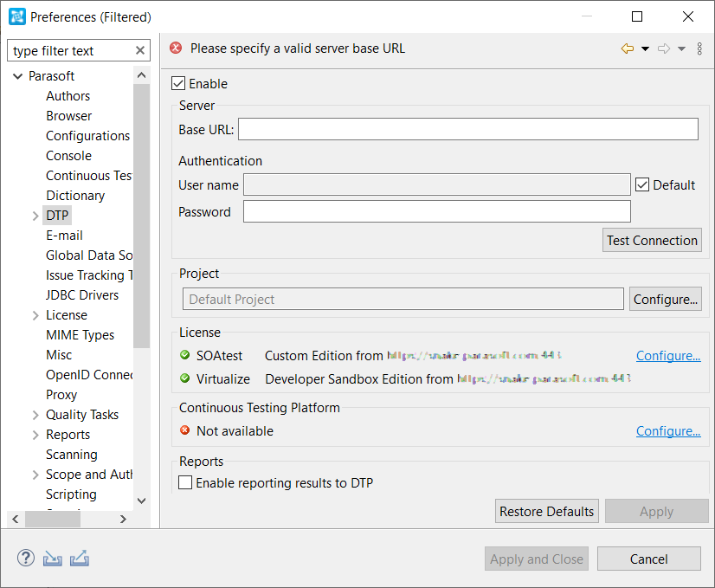Open the forward history dropdown arrow

coord(682,48)
